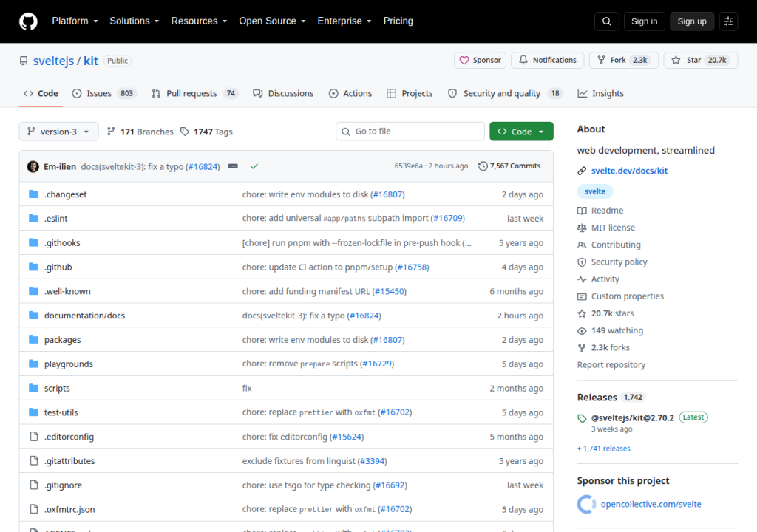
Task: Open commit hash 6539e6a
Action: [408, 166]
